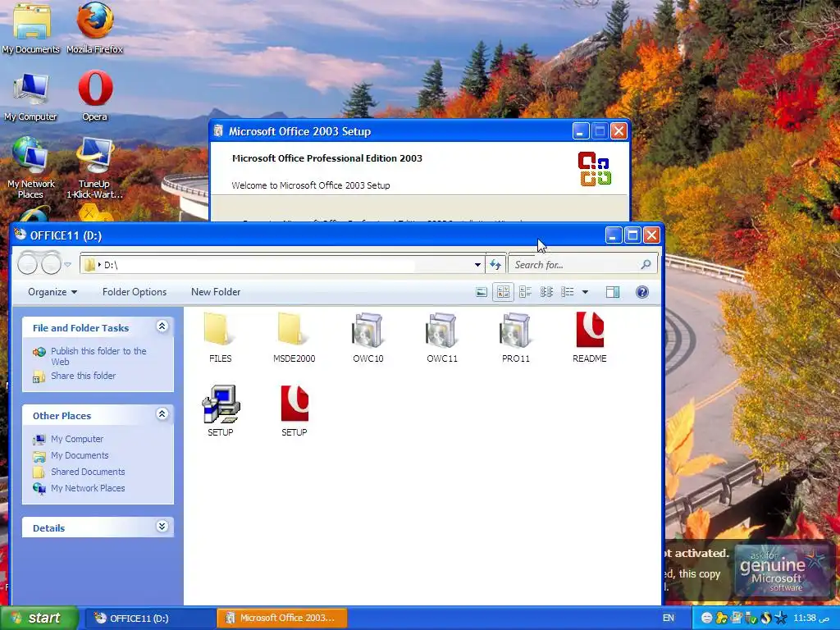
Task: Switch to tiles view in toolbar
Action: point(525,292)
